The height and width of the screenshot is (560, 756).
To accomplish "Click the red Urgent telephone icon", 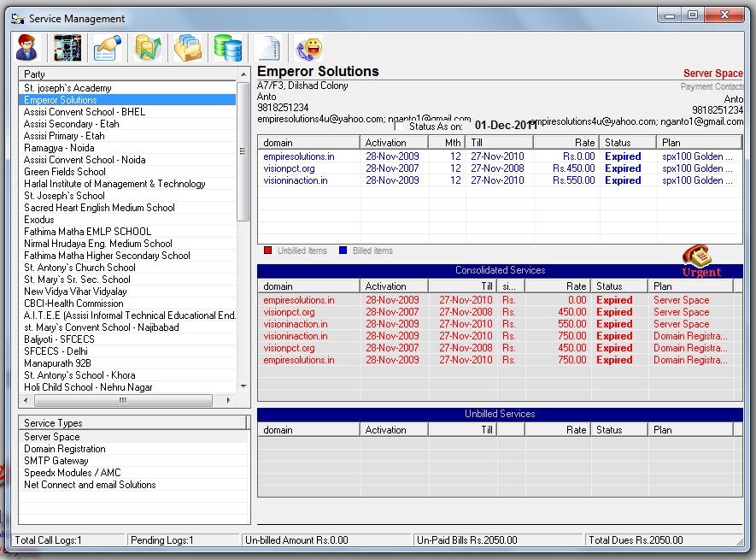I will click(x=699, y=260).
